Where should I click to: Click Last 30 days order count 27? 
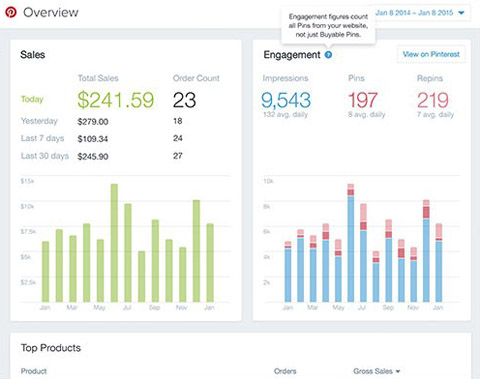178,156
